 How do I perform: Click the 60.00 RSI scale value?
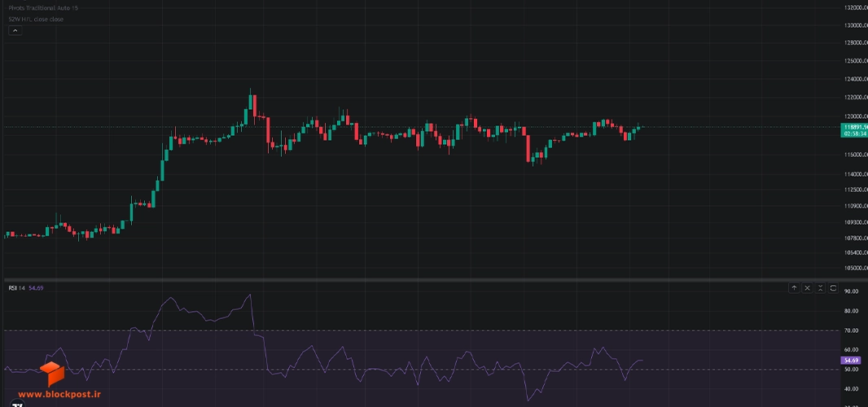click(x=851, y=350)
